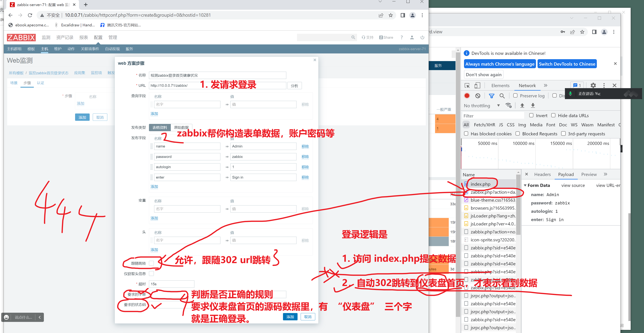Click Switch DevTools to Chinese button

pos(567,64)
